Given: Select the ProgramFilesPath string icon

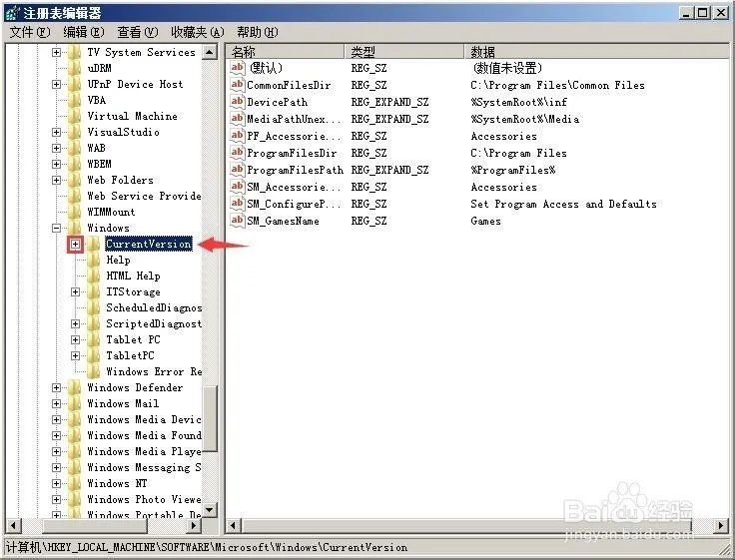Looking at the screenshot, I should pyautogui.click(x=238, y=170).
